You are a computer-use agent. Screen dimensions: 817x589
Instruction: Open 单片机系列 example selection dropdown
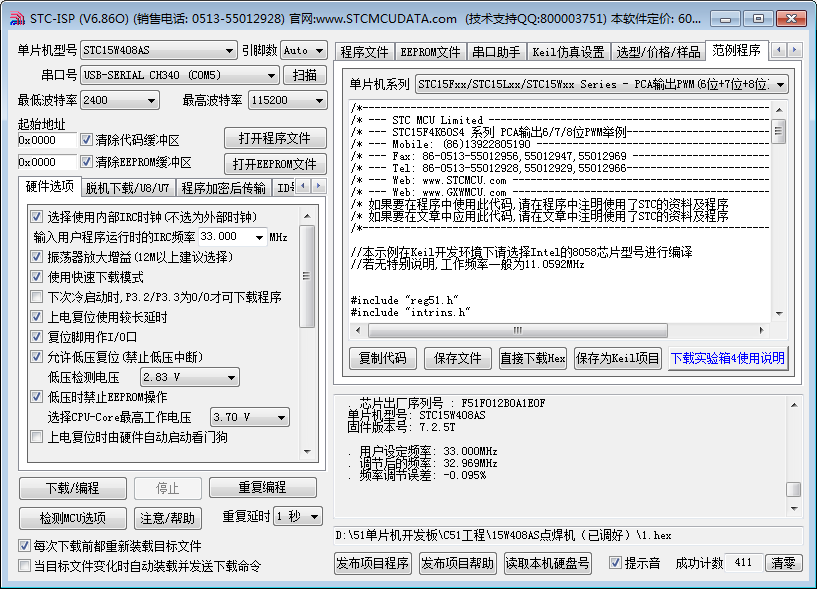pos(602,84)
